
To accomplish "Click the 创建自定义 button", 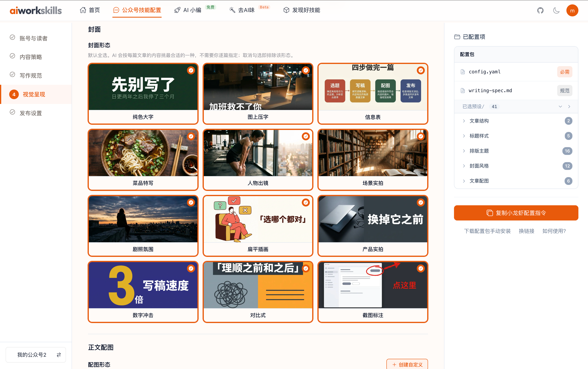I will 407,364.
